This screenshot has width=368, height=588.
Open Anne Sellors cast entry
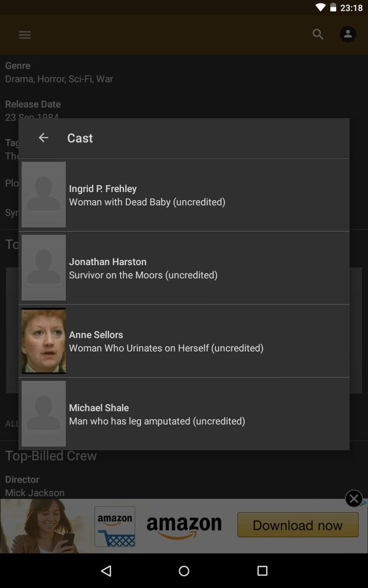(184, 341)
